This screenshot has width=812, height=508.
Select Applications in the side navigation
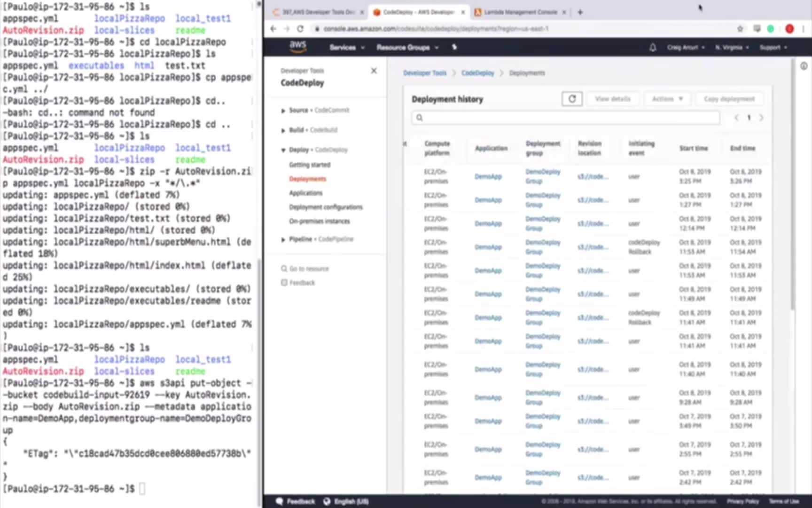coord(305,193)
